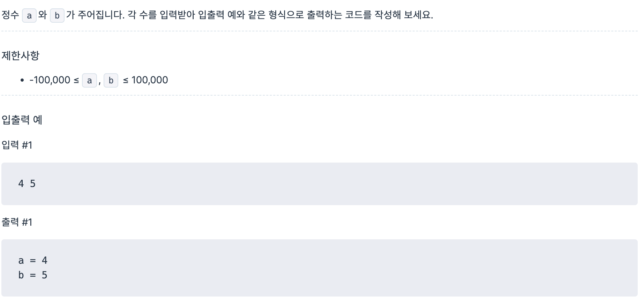Select the 입출력 예 heading
644x307 pixels.
point(22,120)
